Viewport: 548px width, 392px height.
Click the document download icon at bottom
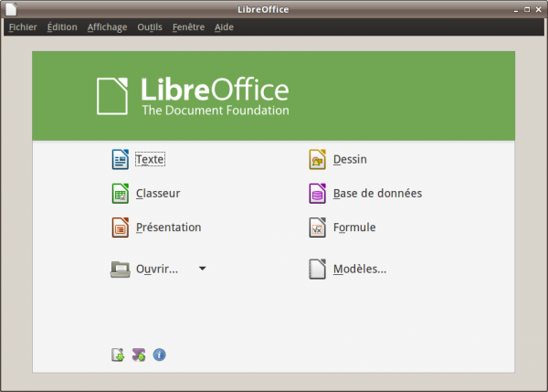pos(118,355)
